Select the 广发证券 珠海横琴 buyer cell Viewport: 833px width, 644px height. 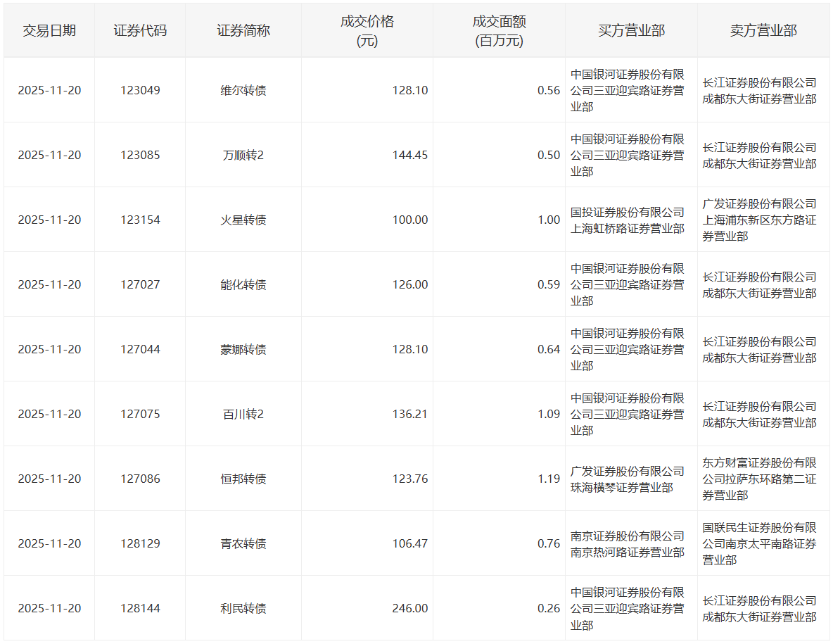tap(627, 479)
